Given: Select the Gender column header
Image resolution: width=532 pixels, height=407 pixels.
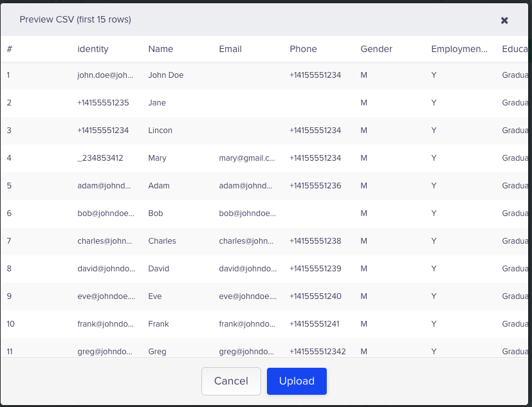Looking at the screenshot, I should click(x=376, y=49).
